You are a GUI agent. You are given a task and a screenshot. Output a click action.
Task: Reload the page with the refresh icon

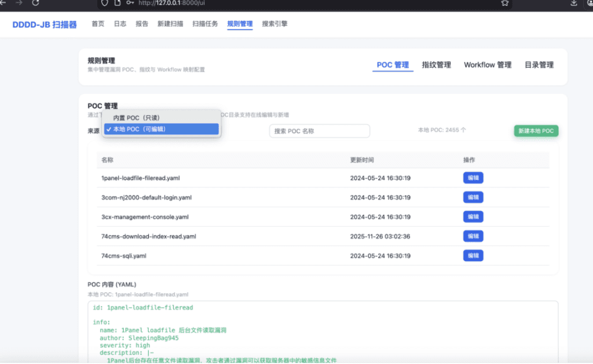click(35, 4)
